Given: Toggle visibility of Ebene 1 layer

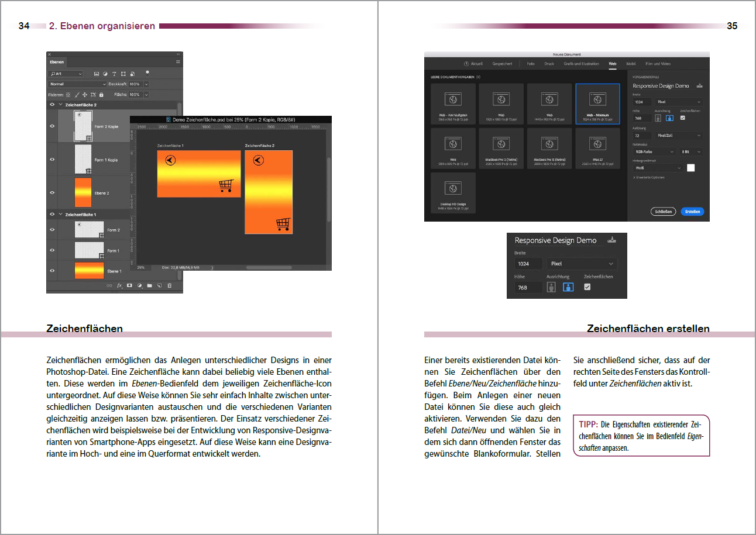Looking at the screenshot, I should (x=52, y=271).
